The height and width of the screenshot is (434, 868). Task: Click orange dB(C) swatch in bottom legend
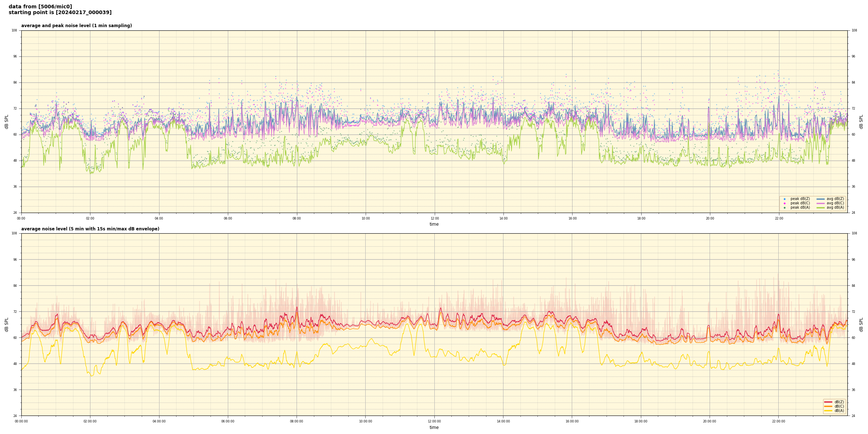[x=828, y=406]
